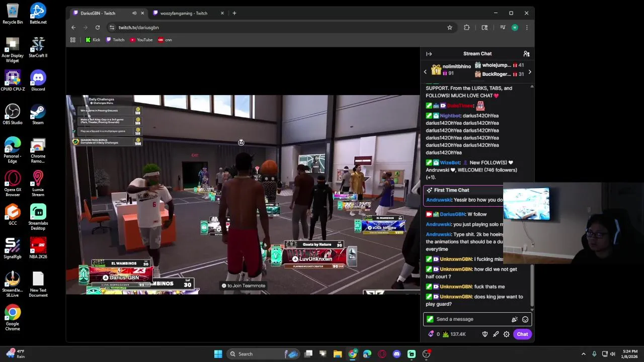Reload the Twitch page
This screenshot has height=362, width=644.
point(98,28)
